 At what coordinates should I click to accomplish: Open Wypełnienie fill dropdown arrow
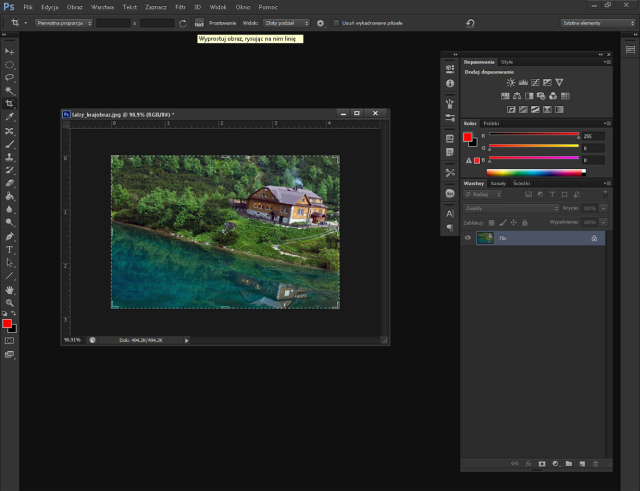coord(604,222)
